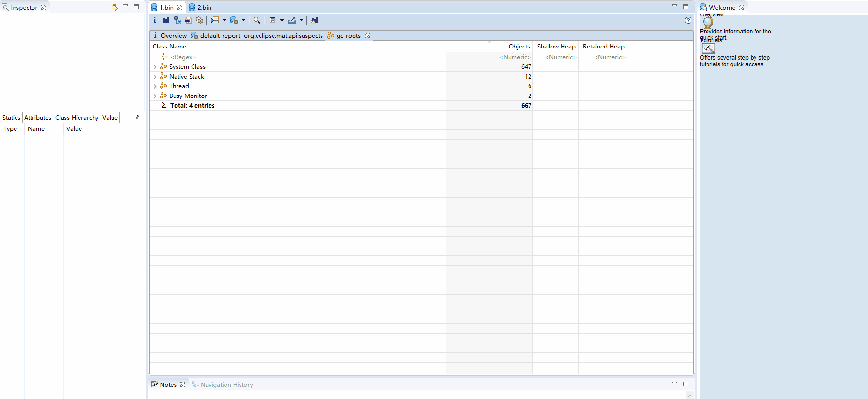Click the Shallow Heap Numeric filter field
This screenshot has width=868, height=399.
pos(556,57)
